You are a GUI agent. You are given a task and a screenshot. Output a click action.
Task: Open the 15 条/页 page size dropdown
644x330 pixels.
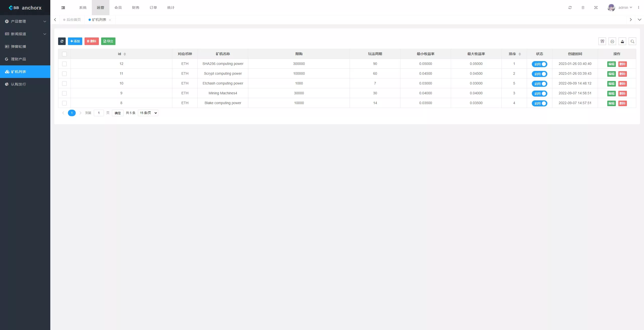pos(148,113)
